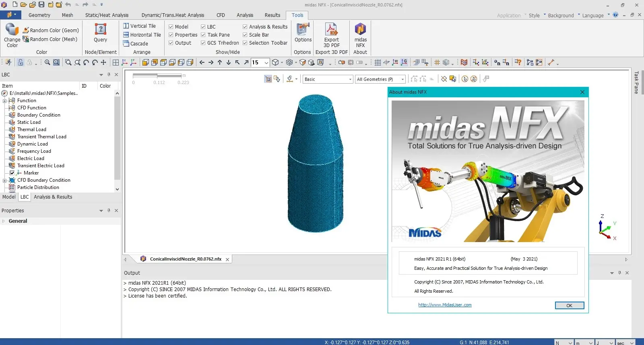Toggle the GCS Trihedron checkbox
Screen dimensions: 644x345
point(203,43)
